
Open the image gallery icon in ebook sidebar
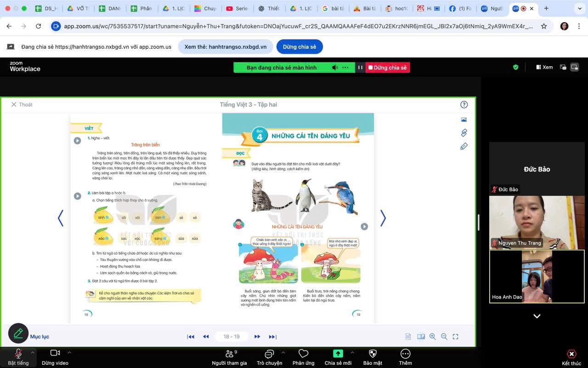coord(464,120)
